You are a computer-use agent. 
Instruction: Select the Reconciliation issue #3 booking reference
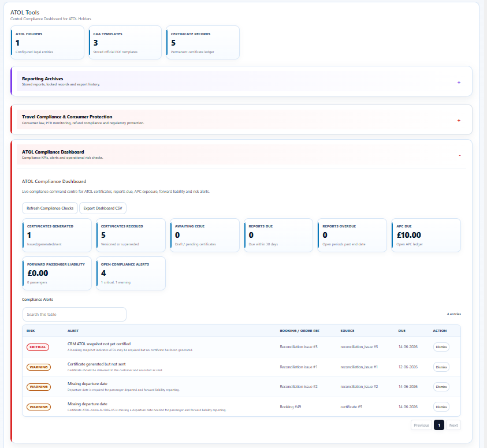[299, 347]
